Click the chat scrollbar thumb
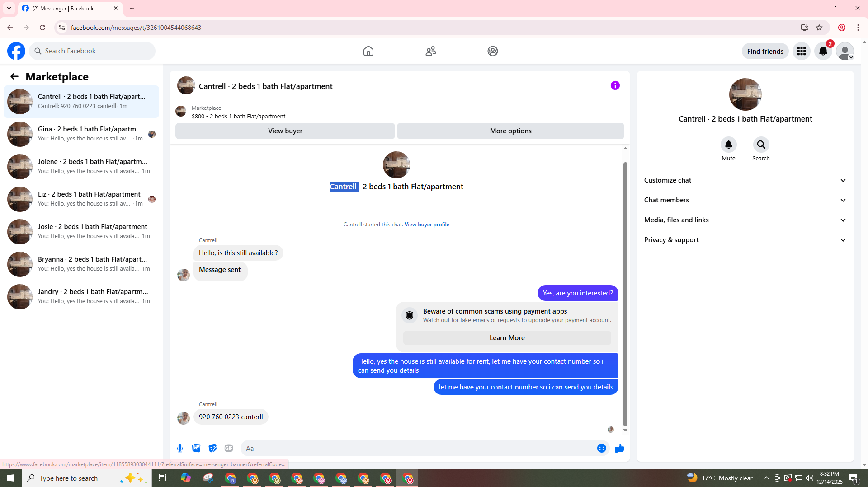Viewport: 868px width, 487px height. coord(625,294)
